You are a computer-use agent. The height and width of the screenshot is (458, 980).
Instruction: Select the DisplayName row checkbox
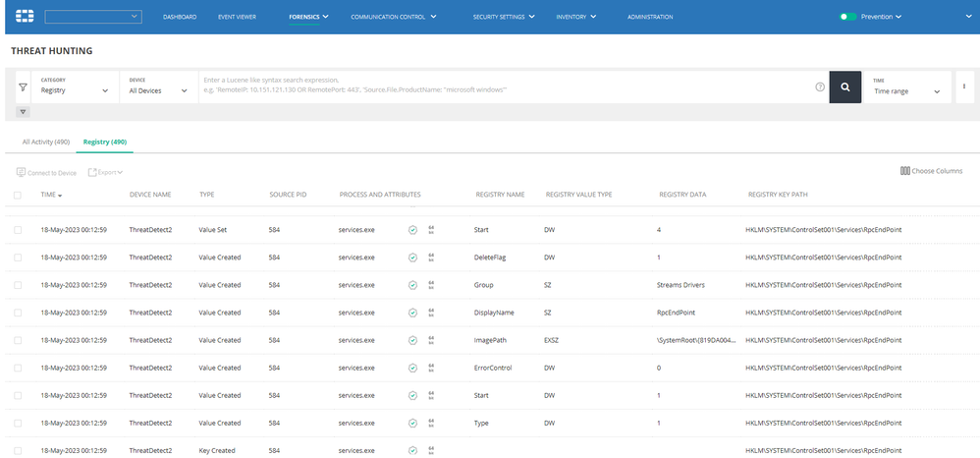(x=18, y=313)
